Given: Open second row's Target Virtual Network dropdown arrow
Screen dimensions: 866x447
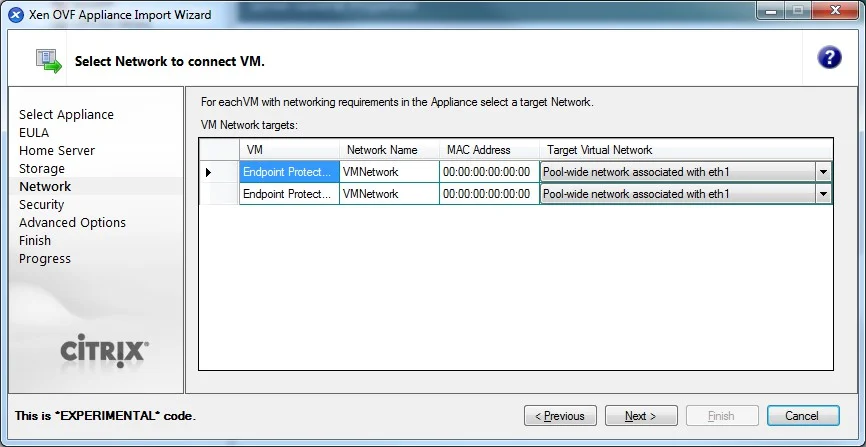Looking at the screenshot, I should click(x=823, y=194).
